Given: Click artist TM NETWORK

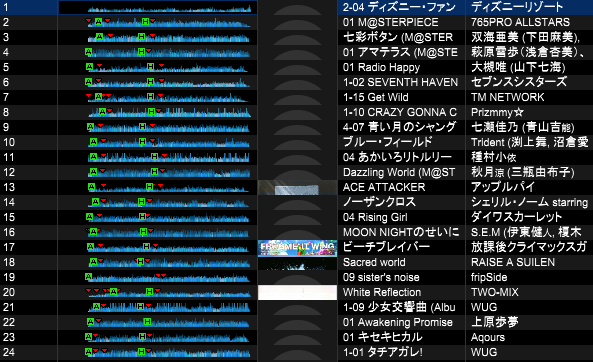Looking at the screenshot, I should click(507, 97).
